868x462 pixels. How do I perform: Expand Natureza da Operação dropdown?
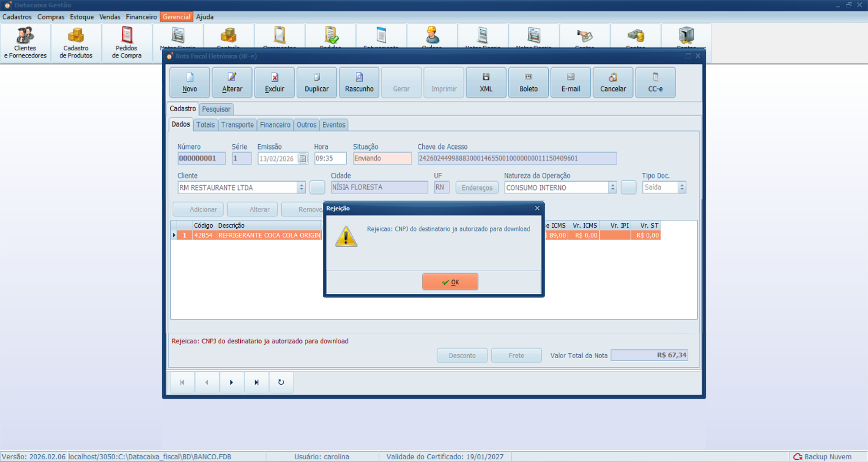click(612, 187)
